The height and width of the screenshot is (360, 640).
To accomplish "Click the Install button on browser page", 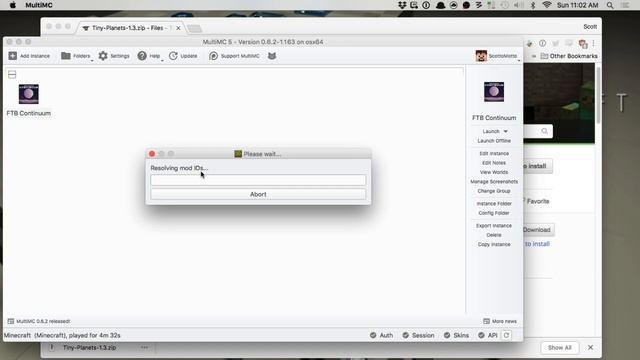I will [537, 166].
